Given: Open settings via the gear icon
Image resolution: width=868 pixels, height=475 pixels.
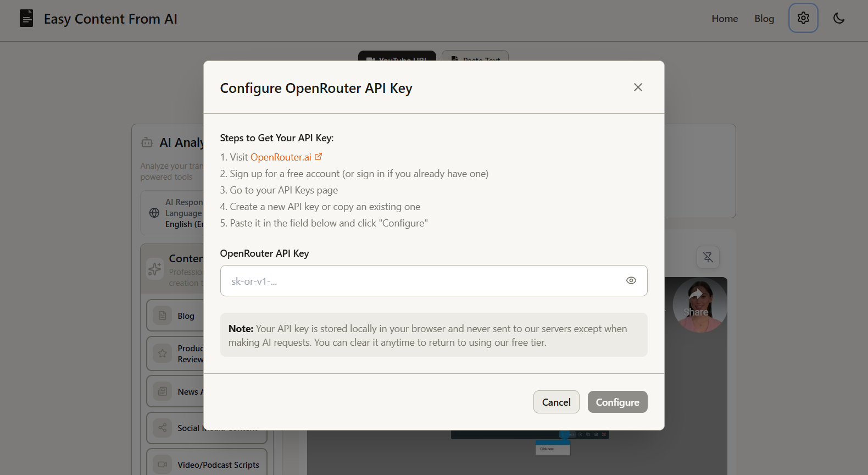Looking at the screenshot, I should pos(803,18).
